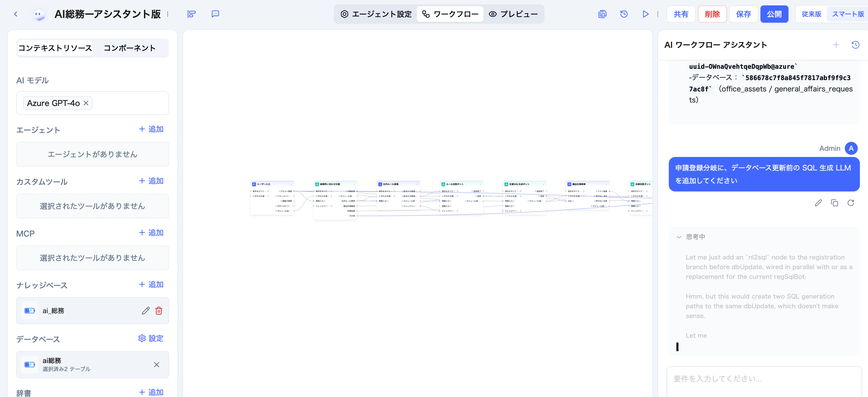
Task: Click the ai_総務 knowledge base icon
Action: coord(30,310)
